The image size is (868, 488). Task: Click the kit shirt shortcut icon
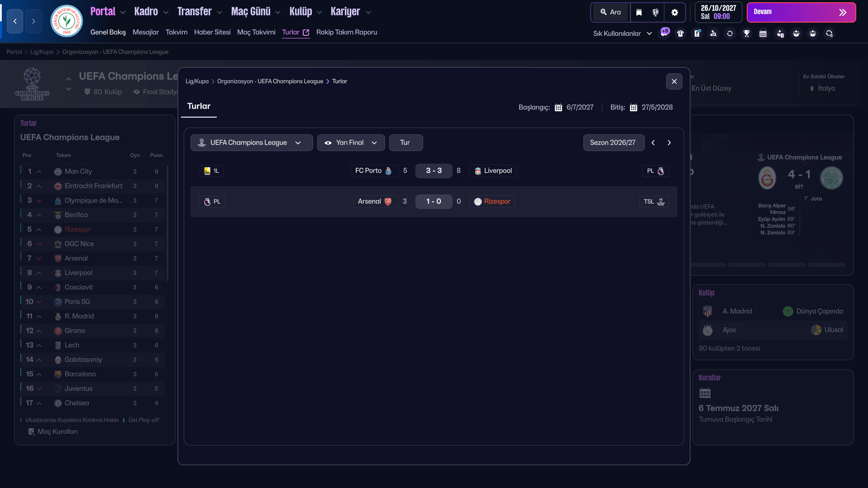click(x=680, y=33)
